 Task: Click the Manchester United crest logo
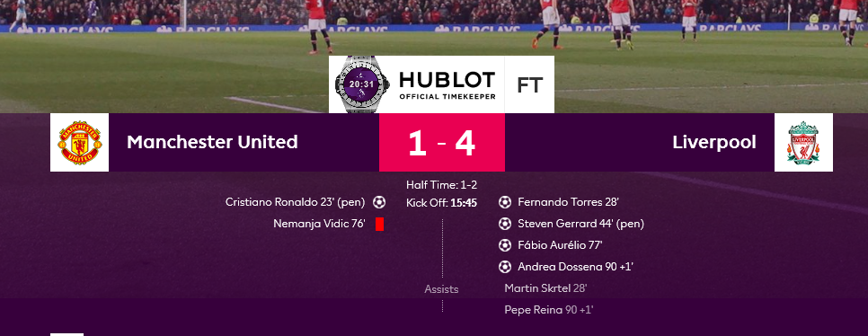point(79,142)
